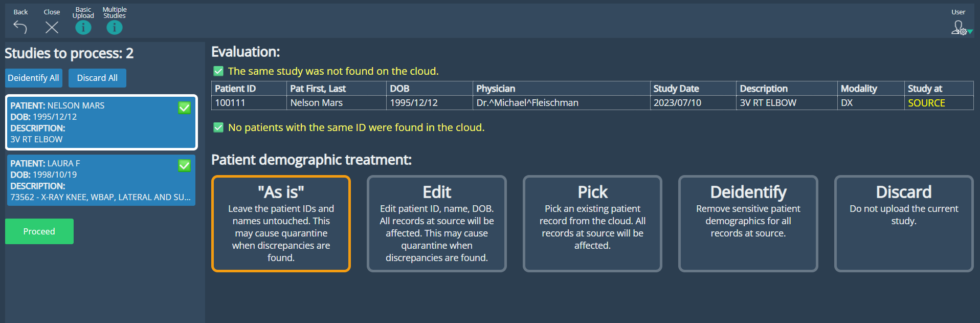
Task: Click the Close X icon
Action: pyautogui.click(x=52, y=27)
